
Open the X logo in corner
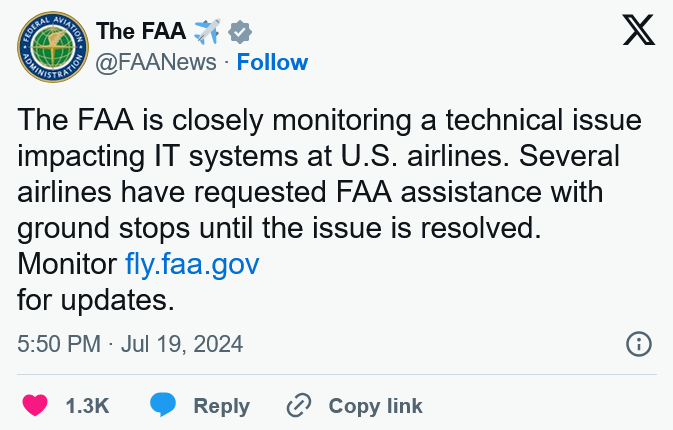(x=639, y=30)
